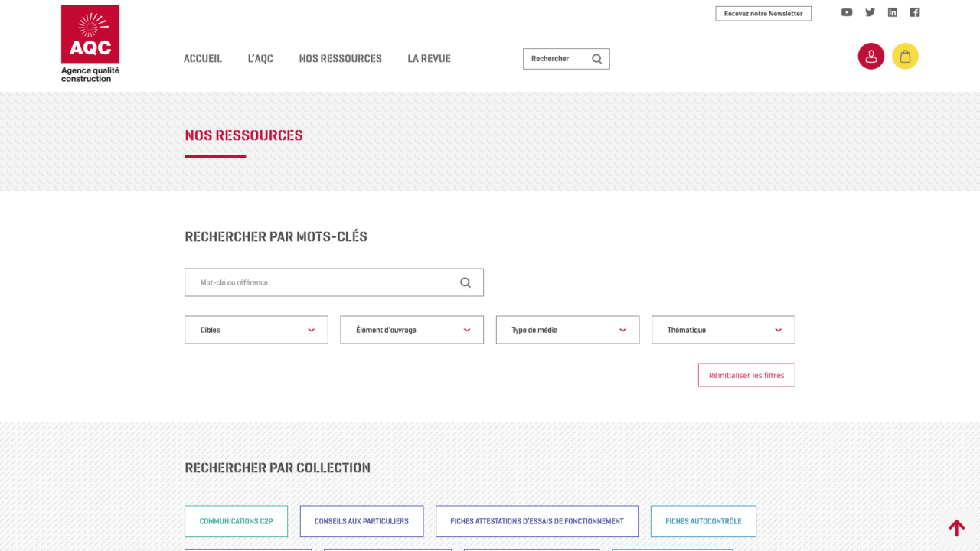Viewport: 980px width, 551px height.
Task: Select the Conseils aux particuliers collection
Action: click(x=361, y=521)
